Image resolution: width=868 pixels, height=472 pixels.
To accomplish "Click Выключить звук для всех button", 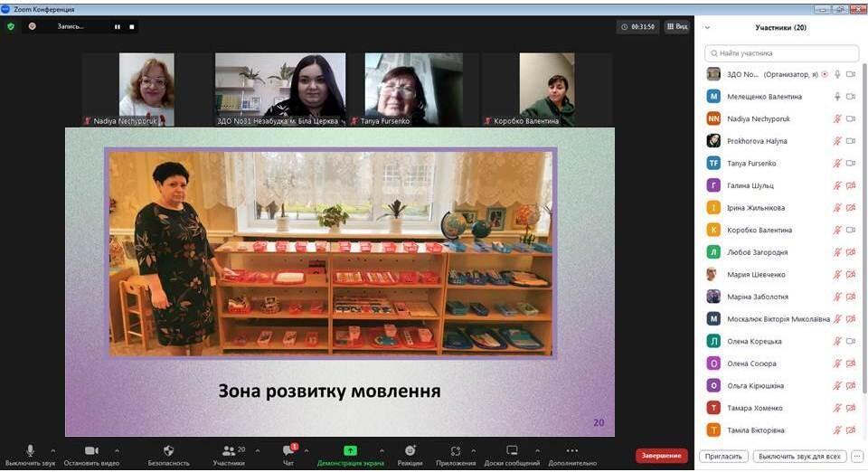I will pos(799,456).
